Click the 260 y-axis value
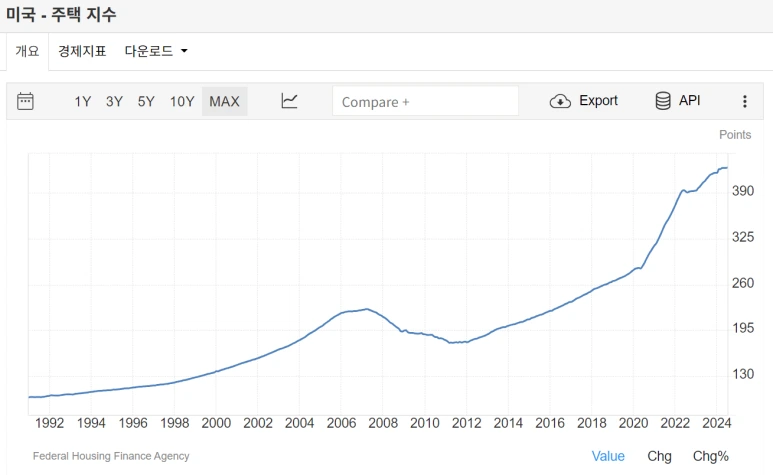773x475 pixels. pyautogui.click(x=743, y=283)
